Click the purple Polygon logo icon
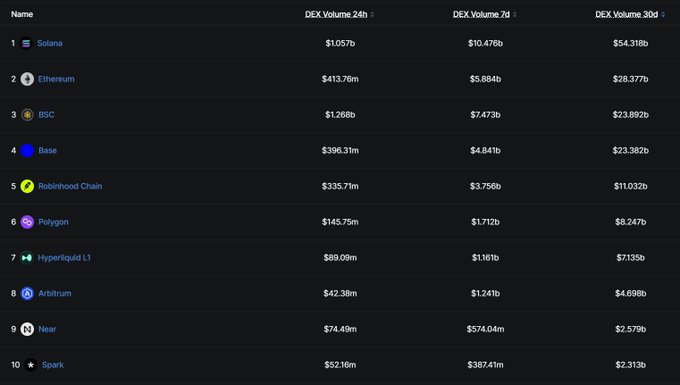This screenshot has width=680, height=385. click(x=27, y=222)
